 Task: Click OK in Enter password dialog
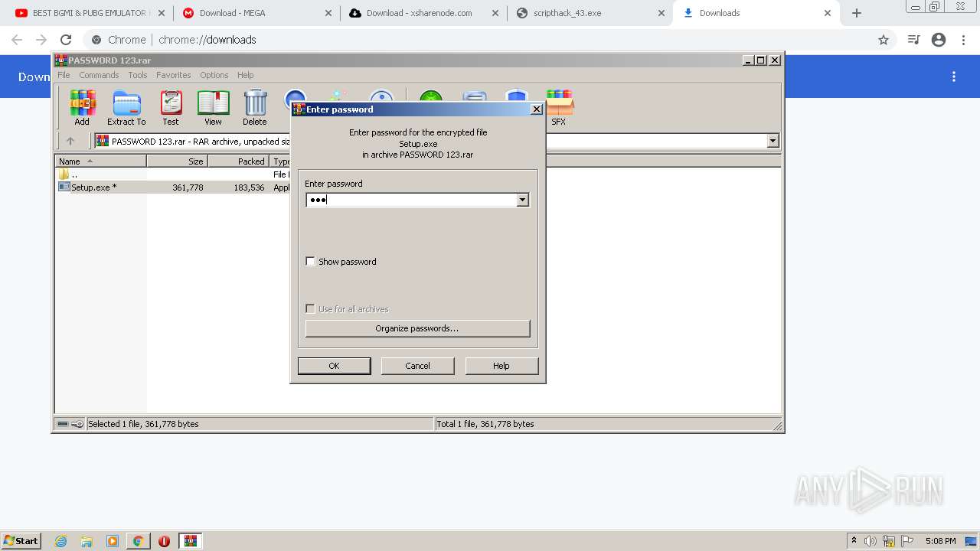point(334,366)
